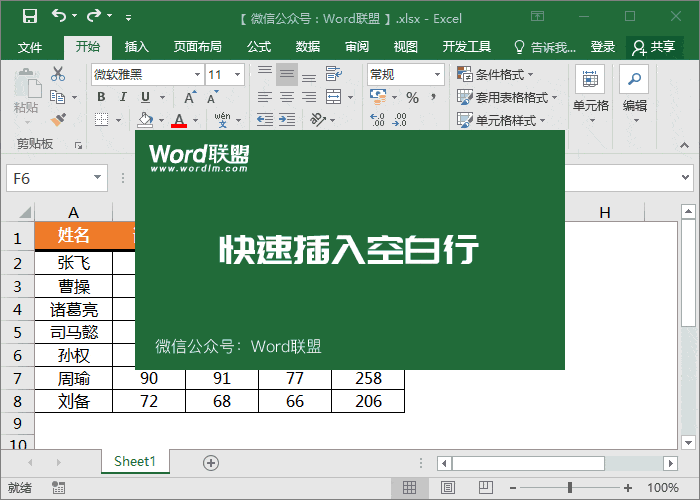Middle-align cell contents
Screen dimensions: 700x500
coord(287,74)
